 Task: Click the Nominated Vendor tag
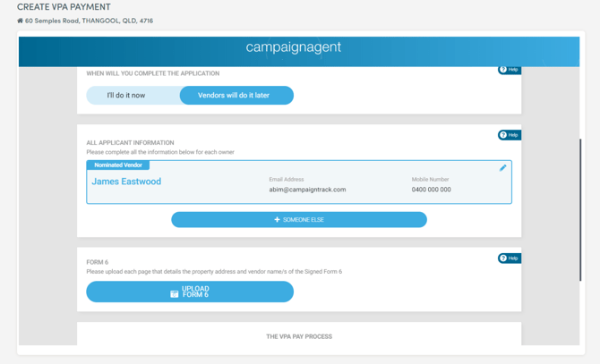(118, 165)
